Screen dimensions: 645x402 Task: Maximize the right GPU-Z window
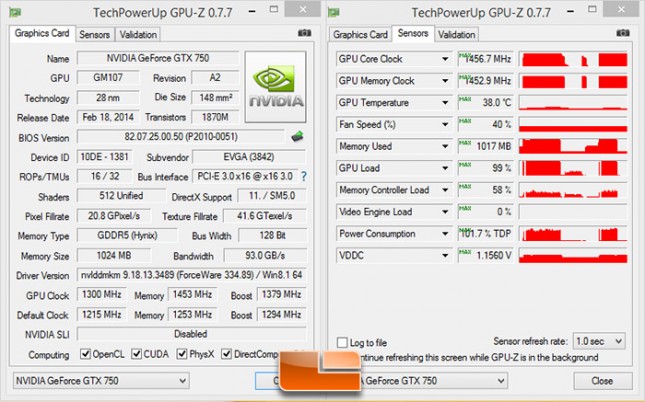(592, 9)
